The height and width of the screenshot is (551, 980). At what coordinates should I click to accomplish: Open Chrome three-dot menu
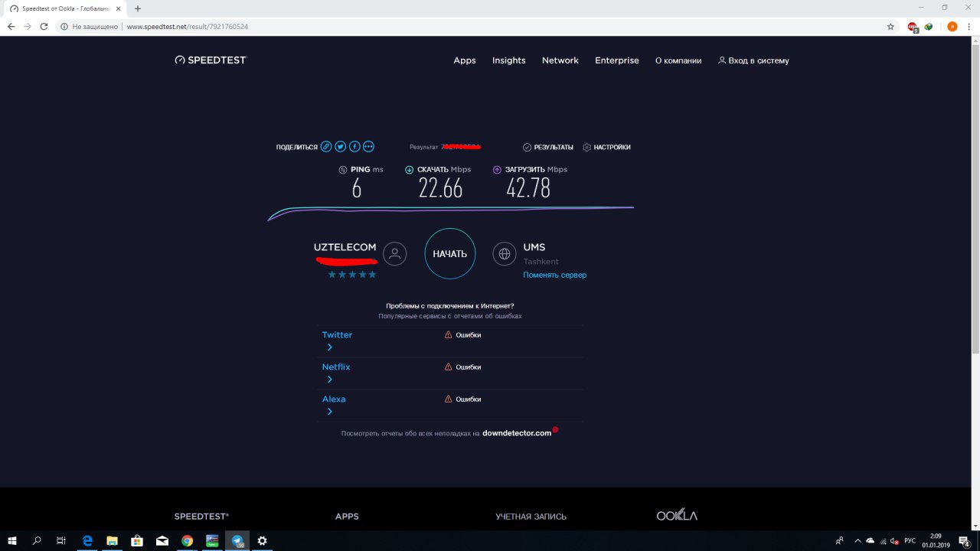(969, 26)
